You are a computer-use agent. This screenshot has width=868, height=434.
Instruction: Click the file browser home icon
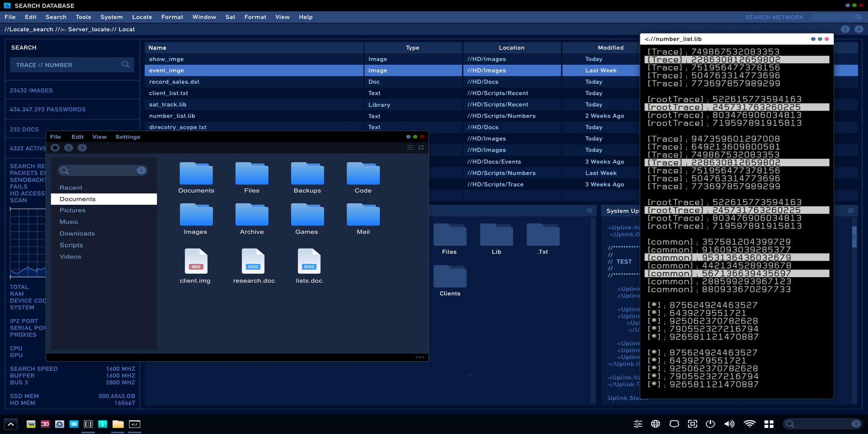click(55, 147)
